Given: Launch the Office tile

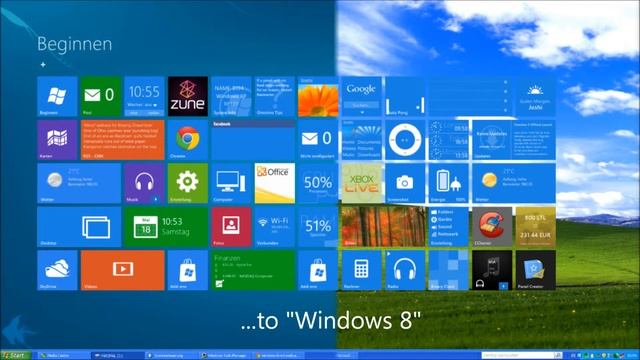Looking at the screenshot, I should click(x=275, y=183).
